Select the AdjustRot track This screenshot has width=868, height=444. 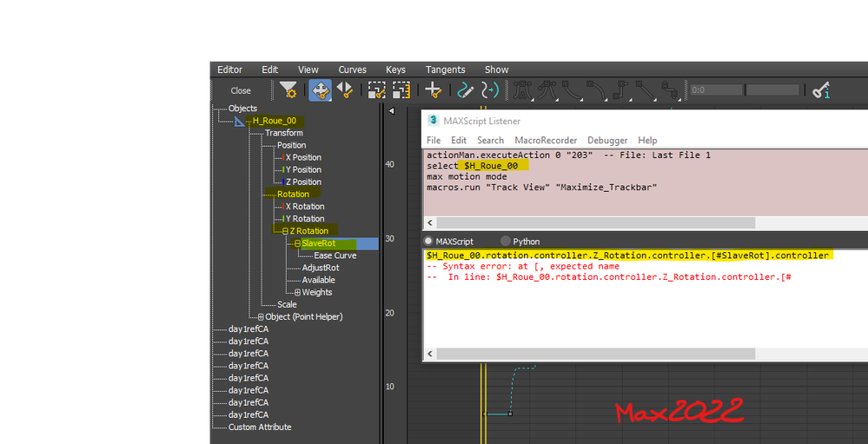pyautogui.click(x=321, y=268)
